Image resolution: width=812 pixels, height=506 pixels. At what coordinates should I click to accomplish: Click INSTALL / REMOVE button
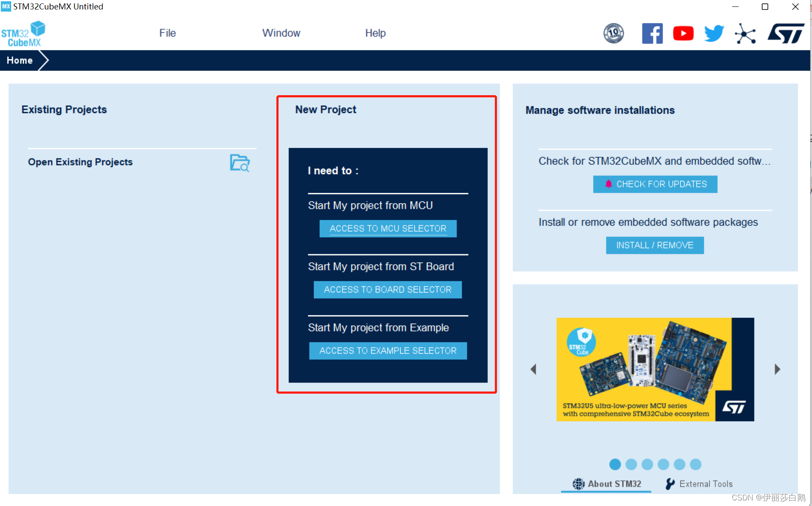[x=655, y=245]
